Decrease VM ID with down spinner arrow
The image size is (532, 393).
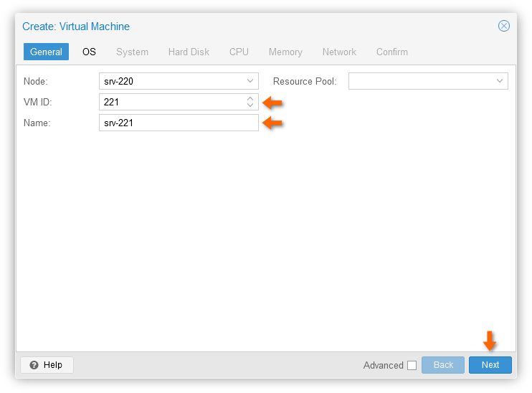pyautogui.click(x=250, y=105)
